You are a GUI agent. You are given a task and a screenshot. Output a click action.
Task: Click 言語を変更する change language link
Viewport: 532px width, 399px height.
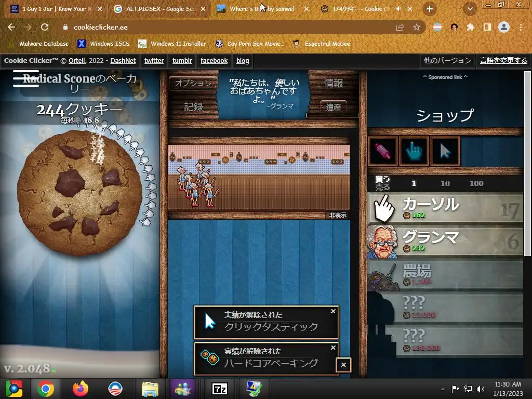click(x=503, y=61)
